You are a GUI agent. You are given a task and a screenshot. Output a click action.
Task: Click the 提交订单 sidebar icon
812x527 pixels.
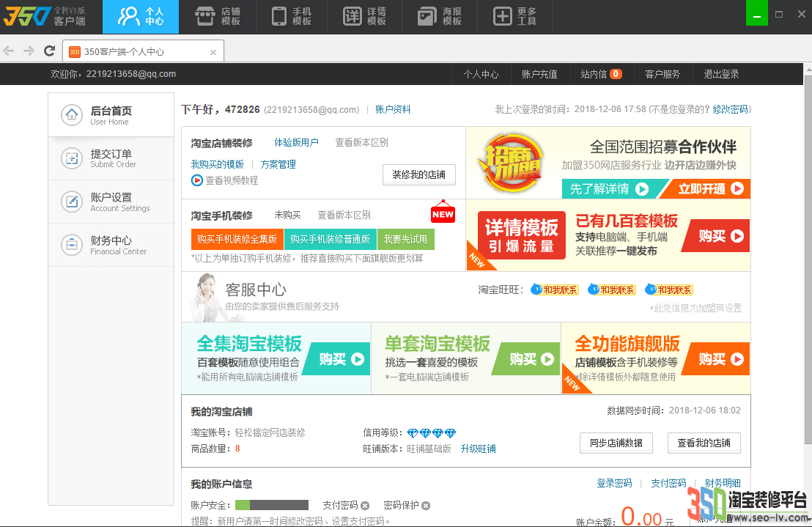pos(72,158)
